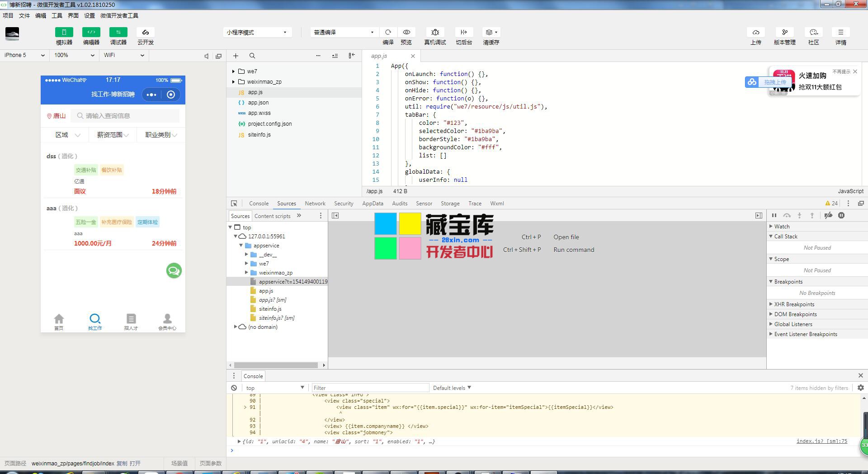Click 复制 to copy page path
This screenshot has width=868, height=474.
pos(122,463)
